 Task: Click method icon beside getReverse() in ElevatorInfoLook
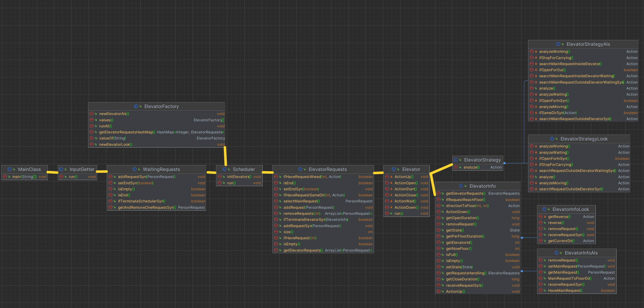coord(540,217)
